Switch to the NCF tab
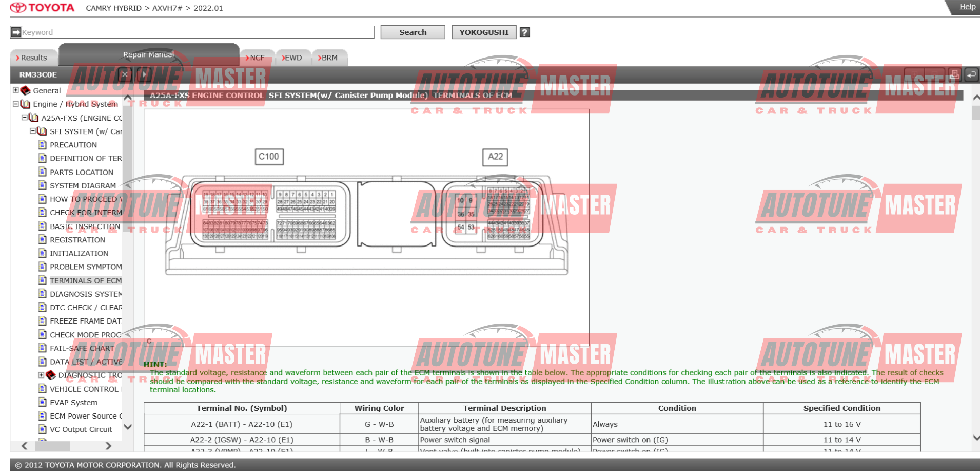 tap(257, 58)
